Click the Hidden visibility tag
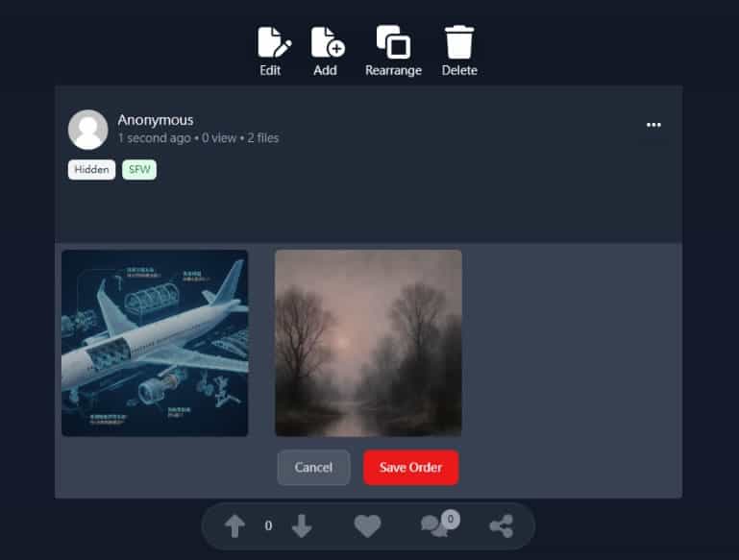The image size is (739, 560). [x=91, y=170]
